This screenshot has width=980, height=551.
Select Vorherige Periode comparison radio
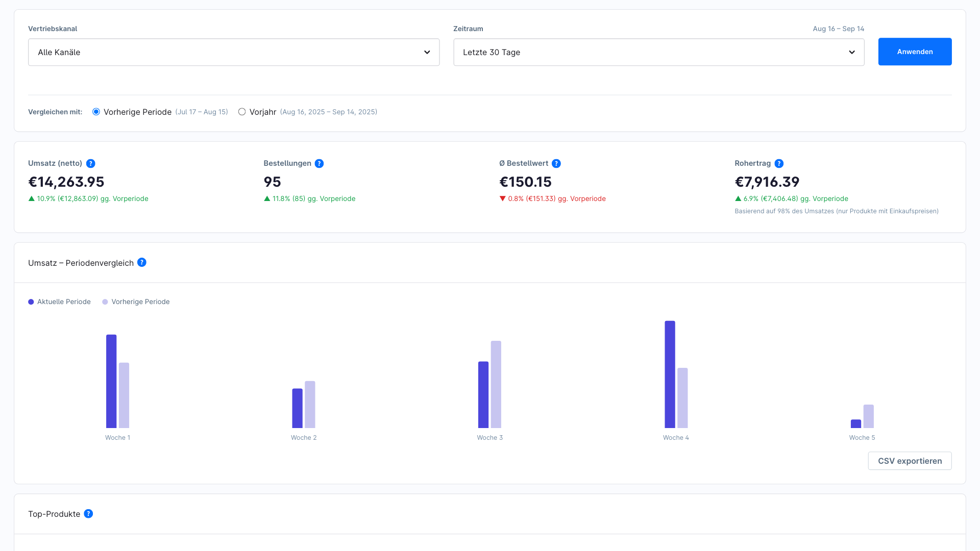(96, 112)
